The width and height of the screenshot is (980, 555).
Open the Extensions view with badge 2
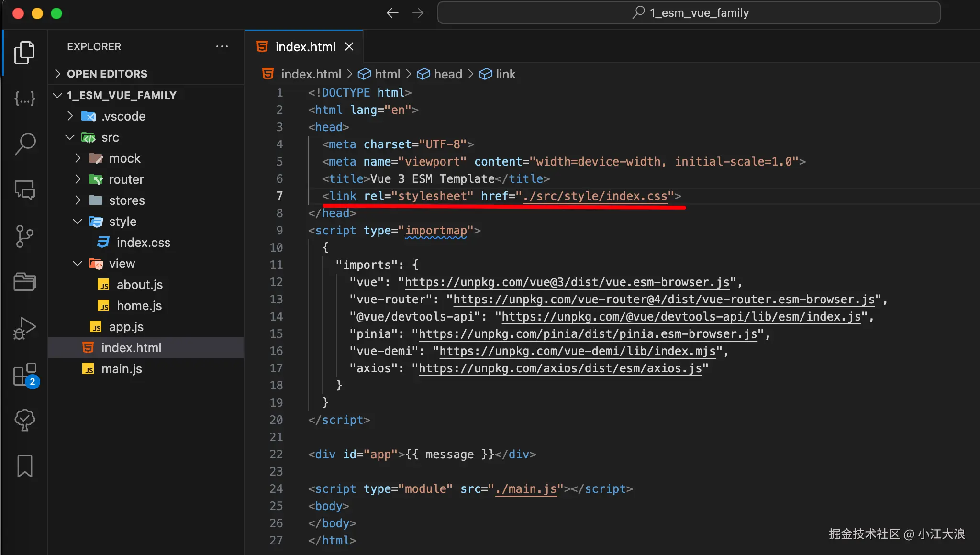coord(25,375)
